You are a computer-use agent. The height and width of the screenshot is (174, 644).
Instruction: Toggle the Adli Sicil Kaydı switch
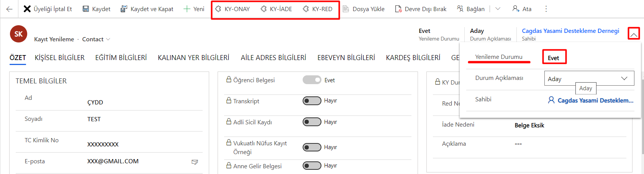(x=312, y=122)
